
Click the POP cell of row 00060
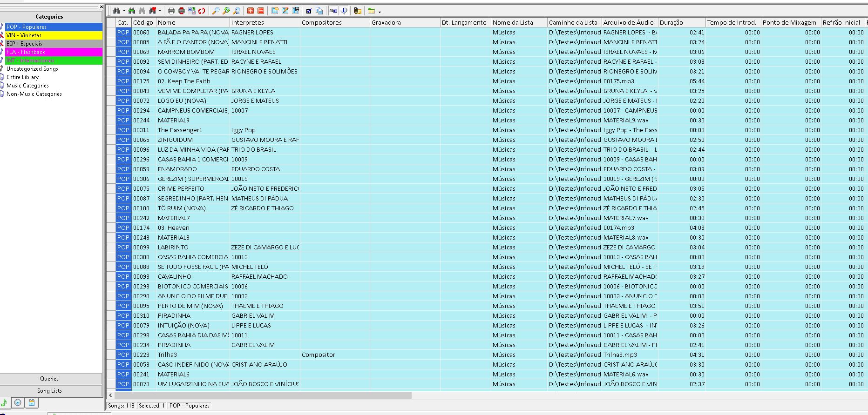click(123, 32)
